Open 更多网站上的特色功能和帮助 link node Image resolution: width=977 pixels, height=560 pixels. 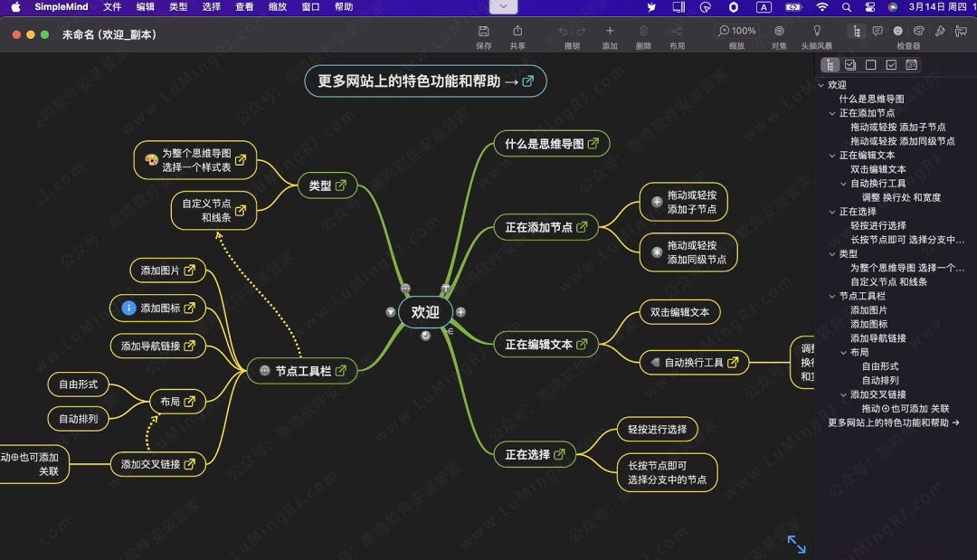pyautogui.click(x=425, y=81)
